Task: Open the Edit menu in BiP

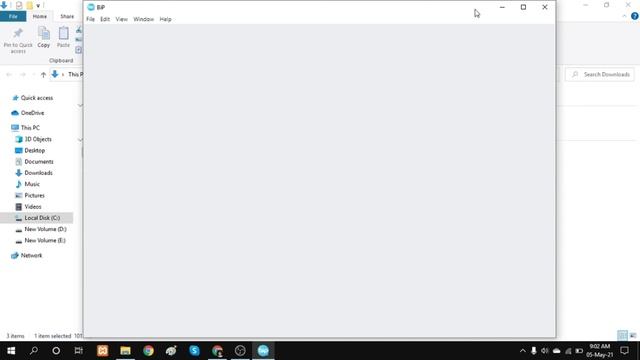Action: [105, 19]
